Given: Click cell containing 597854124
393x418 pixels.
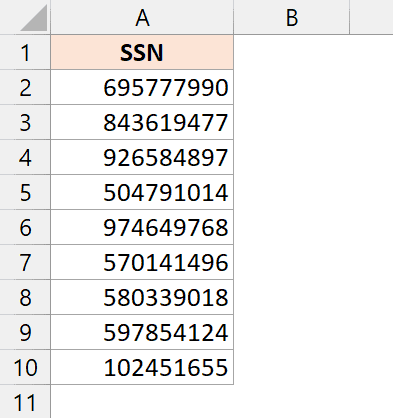Looking at the screenshot, I should point(142,332).
